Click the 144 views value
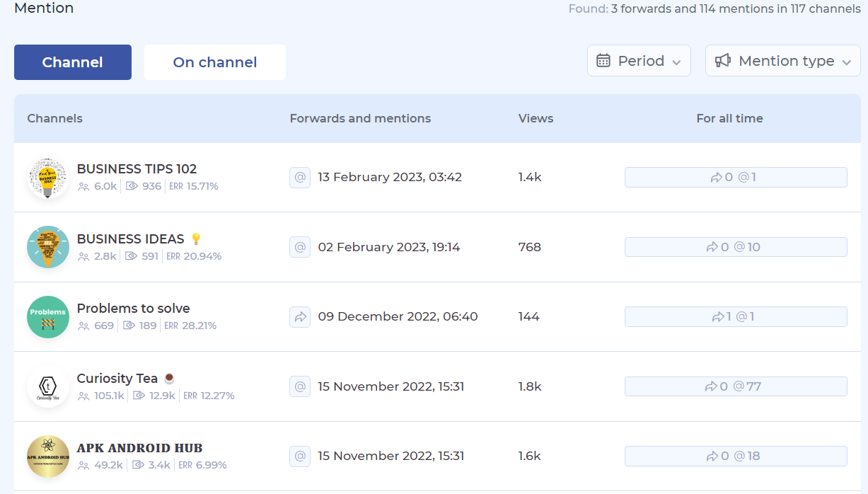The height and width of the screenshot is (494, 868). pos(528,316)
